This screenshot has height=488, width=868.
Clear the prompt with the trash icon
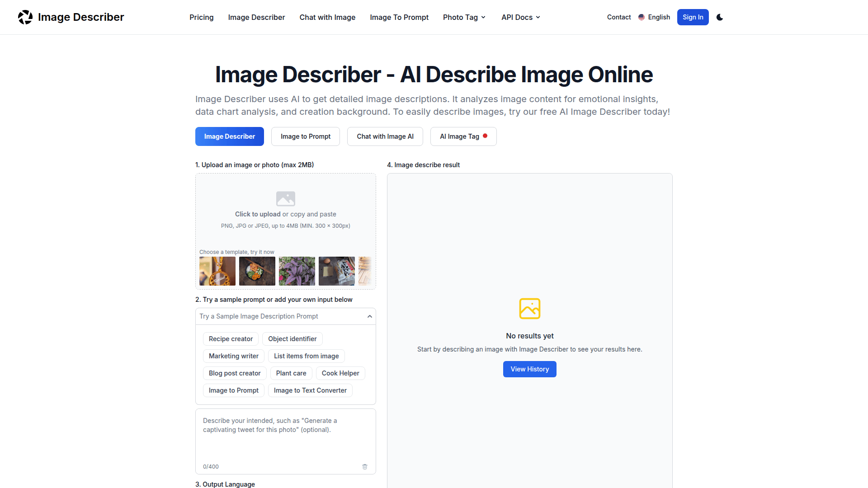point(365,466)
